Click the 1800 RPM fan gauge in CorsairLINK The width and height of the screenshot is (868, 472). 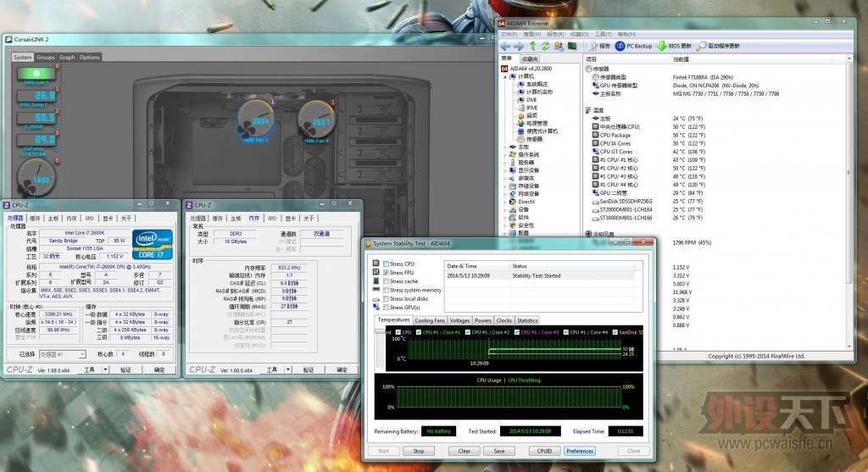36,178
